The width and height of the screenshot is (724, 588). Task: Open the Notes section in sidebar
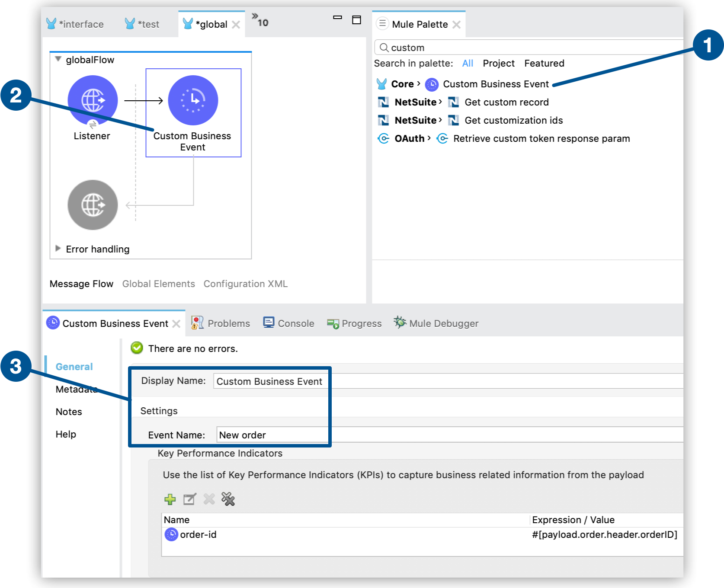coord(69,412)
